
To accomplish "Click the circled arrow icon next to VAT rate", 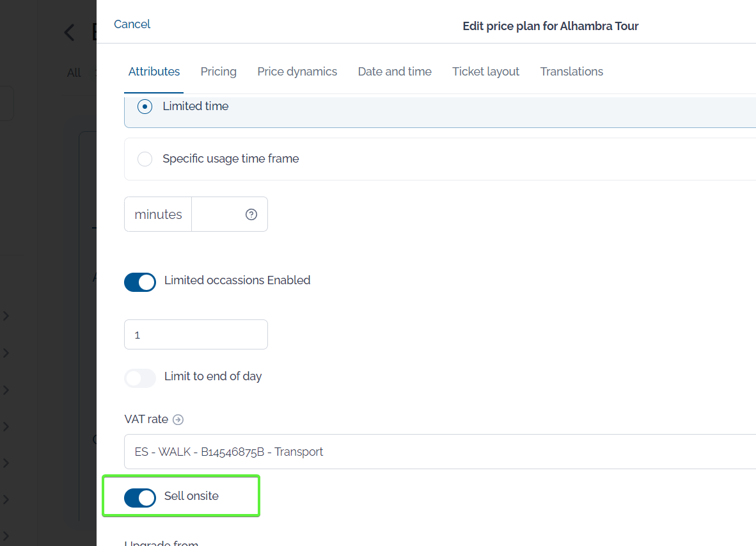I will [x=178, y=419].
